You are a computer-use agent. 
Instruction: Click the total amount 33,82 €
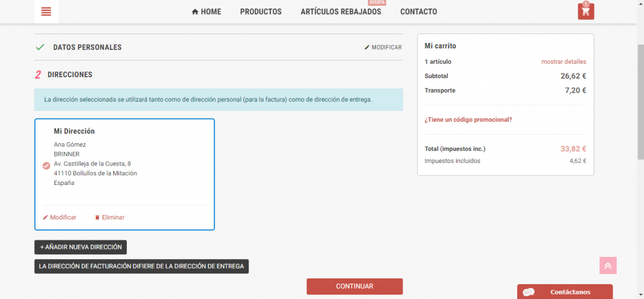click(x=573, y=149)
